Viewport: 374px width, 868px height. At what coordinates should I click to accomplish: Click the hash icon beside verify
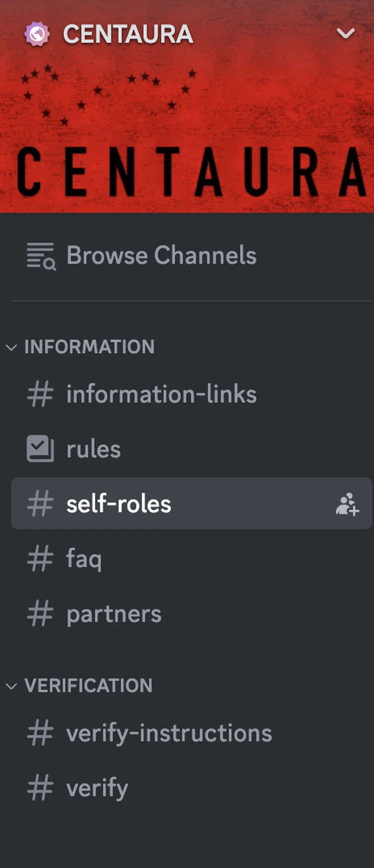(x=40, y=788)
